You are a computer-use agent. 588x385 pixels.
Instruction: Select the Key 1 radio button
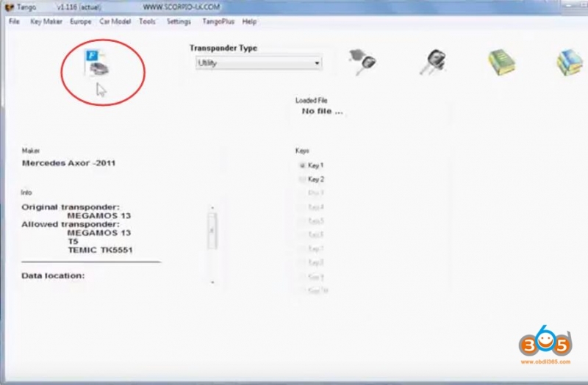pyautogui.click(x=302, y=165)
